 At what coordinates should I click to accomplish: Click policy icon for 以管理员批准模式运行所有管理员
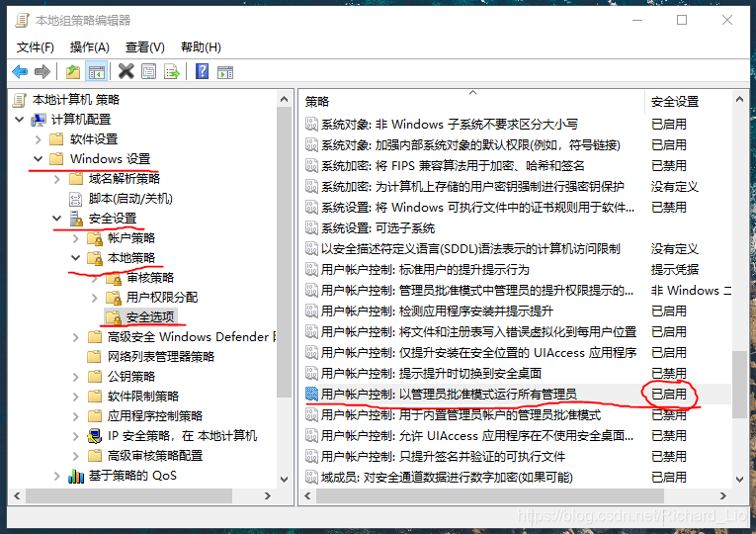(x=312, y=395)
